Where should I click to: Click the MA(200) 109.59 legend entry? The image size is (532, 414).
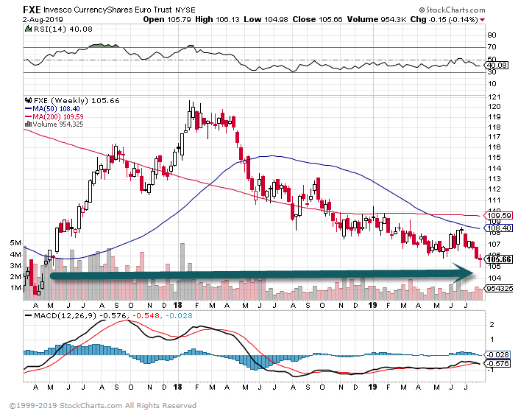click(58, 117)
